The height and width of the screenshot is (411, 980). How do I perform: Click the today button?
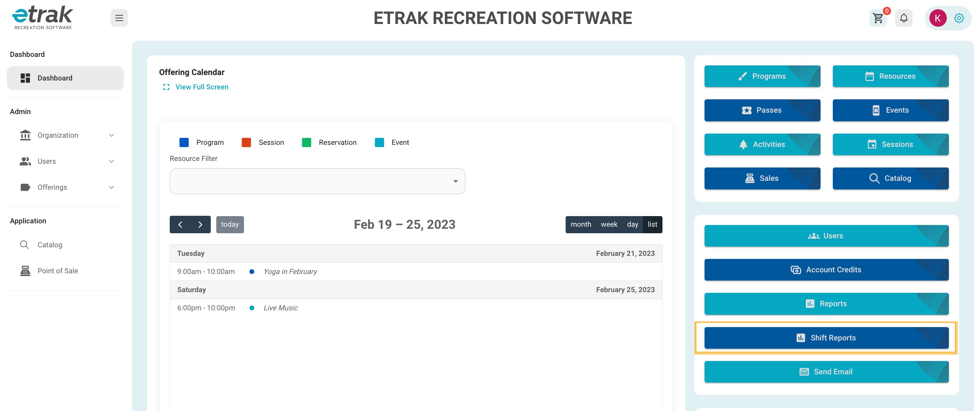230,225
